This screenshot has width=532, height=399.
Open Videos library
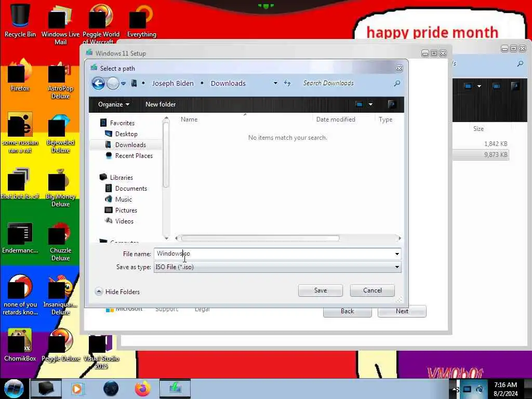tap(124, 221)
